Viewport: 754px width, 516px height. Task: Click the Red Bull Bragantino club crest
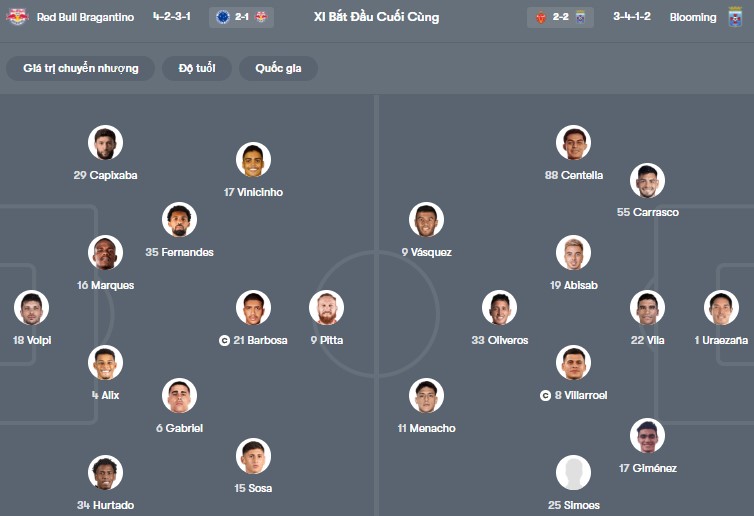pyautogui.click(x=17, y=17)
